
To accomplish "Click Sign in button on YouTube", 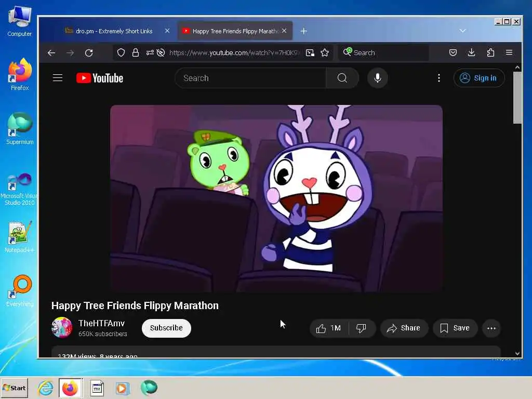I will tap(478, 78).
